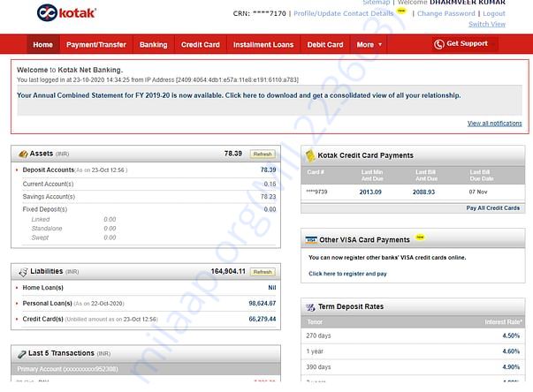Click the Primary Account header row
The height and width of the screenshot is (392, 533).
tap(146, 369)
